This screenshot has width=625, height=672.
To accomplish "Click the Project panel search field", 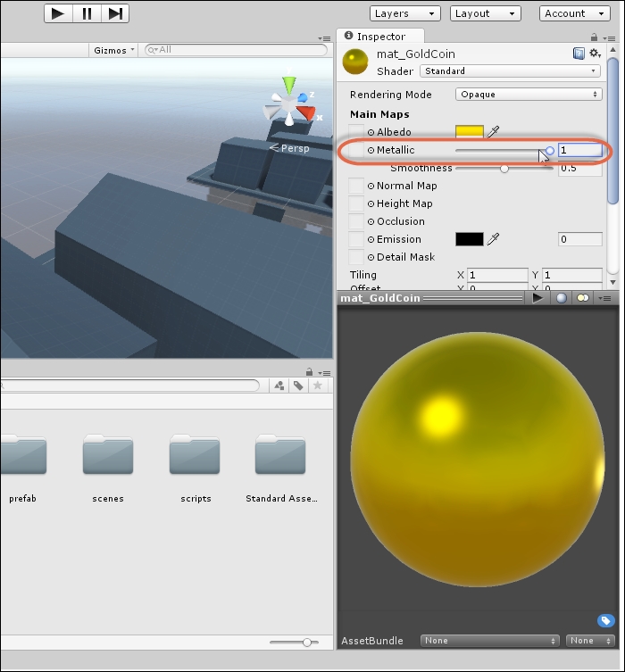I will (x=129, y=386).
